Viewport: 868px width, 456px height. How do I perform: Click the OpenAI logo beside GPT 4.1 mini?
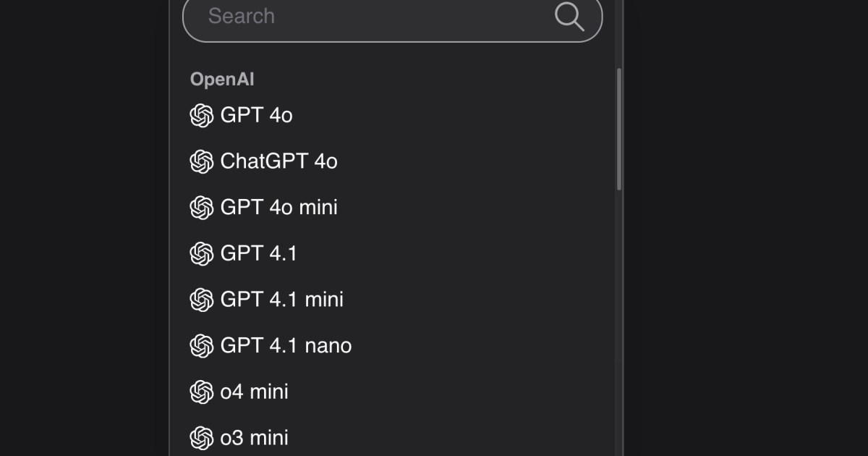(201, 300)
